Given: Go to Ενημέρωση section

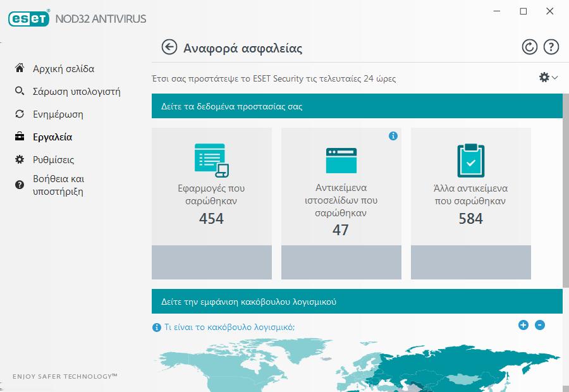Looking at the screenshot, I should pyautogui.click(x=58, y=114).
